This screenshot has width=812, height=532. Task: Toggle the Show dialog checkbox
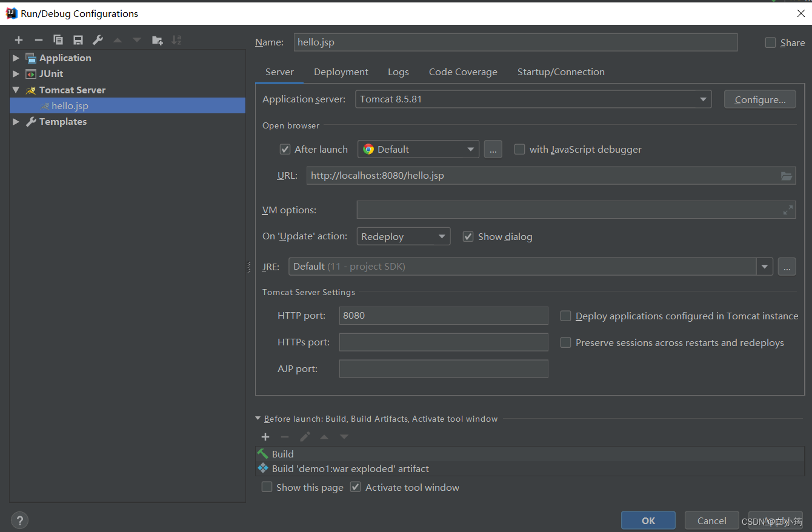click(x=468, y=236)
